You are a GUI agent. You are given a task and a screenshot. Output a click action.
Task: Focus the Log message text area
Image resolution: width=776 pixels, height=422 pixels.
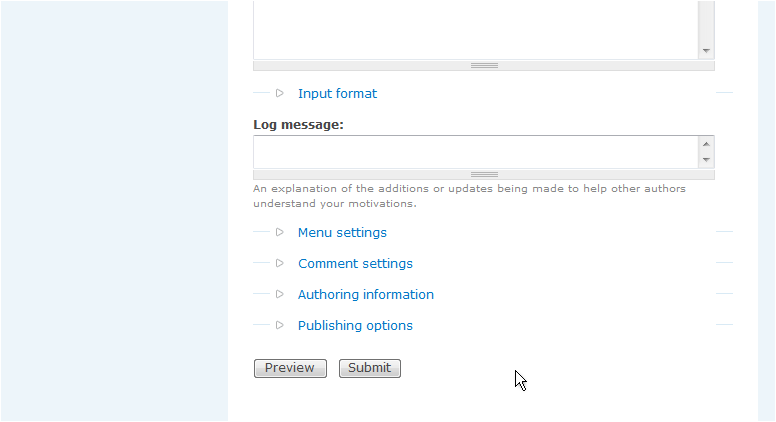pos(476,152)
